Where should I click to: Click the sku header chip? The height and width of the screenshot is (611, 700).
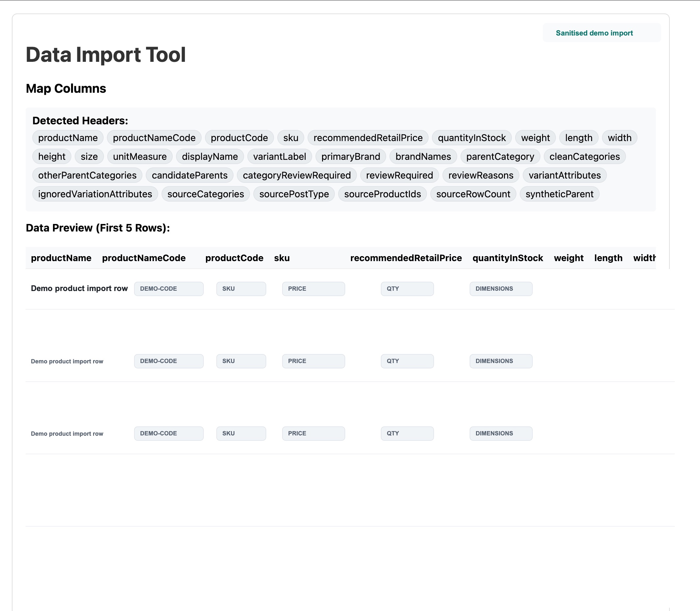coord(291,138)
